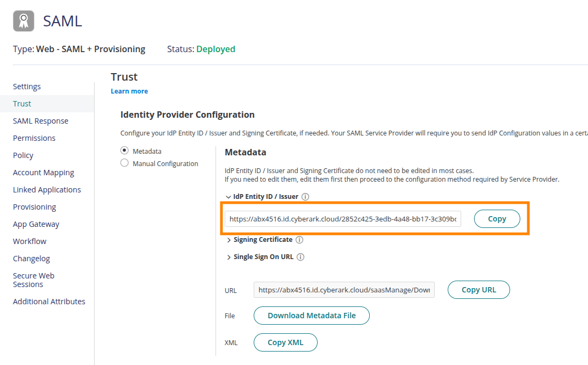Image resolution: width=588 pixels, height=365 pixels.
Task: Click the SAML application ribbon icon
Action: click(24, 21)
